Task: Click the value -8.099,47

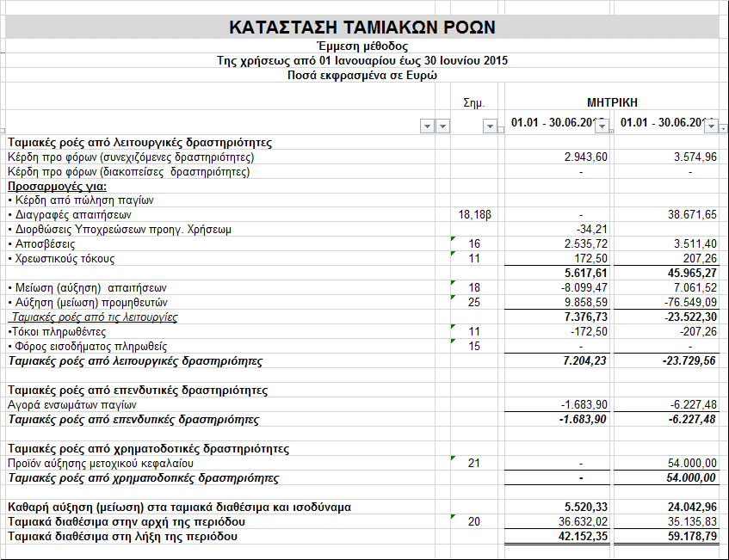Action: coord(584,288)
